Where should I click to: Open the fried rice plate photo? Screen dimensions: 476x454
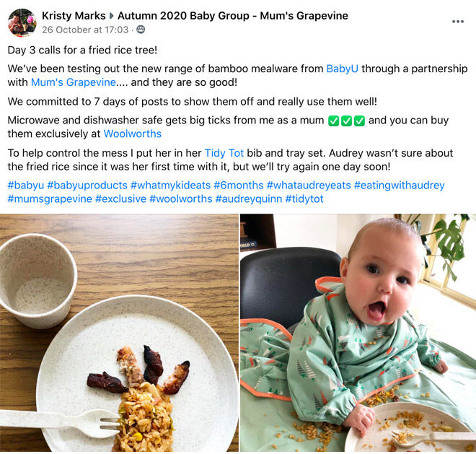[x=119, y=333]
